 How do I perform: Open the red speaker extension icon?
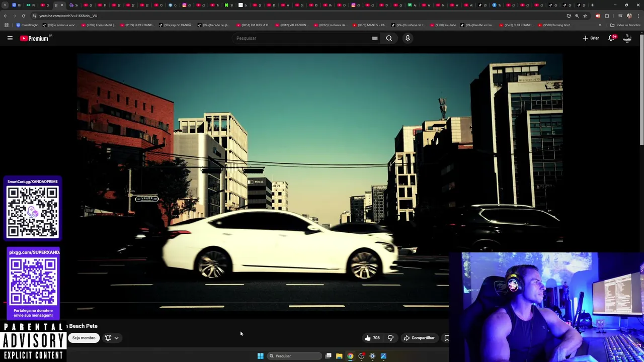tap(598, 16)
